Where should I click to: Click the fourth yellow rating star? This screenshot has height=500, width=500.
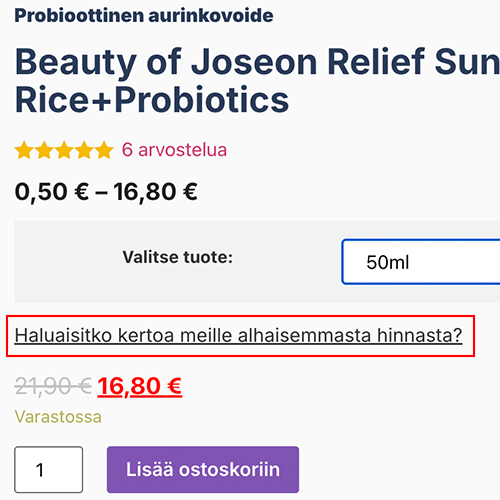click(x=84, y=150)
